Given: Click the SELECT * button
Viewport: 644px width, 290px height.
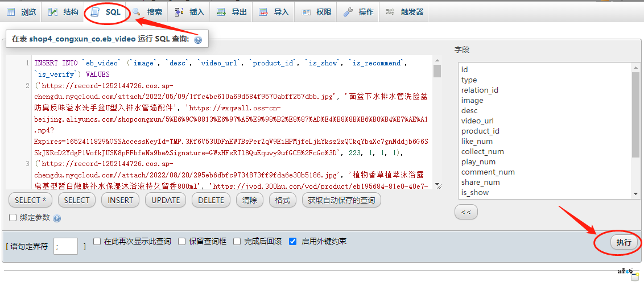Looking at the screenshot, I should coord(31,200).
